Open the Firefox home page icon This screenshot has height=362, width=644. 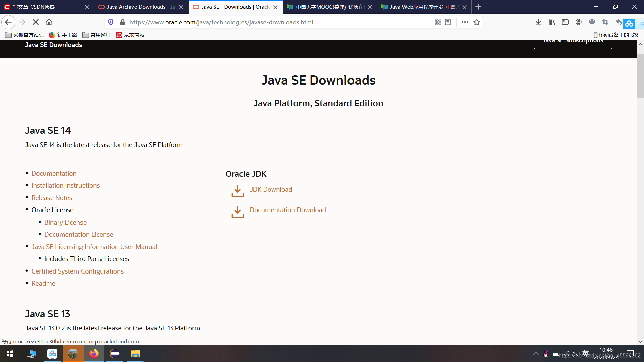tap(49, 22)
